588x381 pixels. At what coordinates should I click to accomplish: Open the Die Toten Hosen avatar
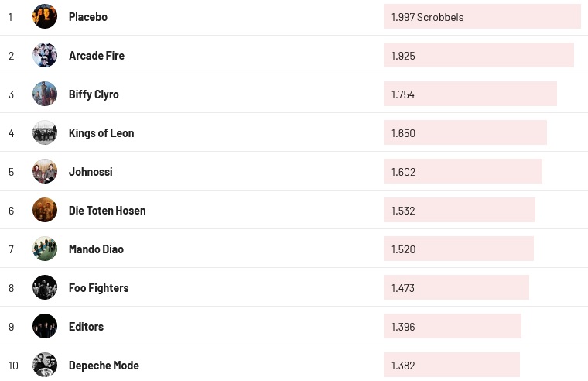pos(45,210)
